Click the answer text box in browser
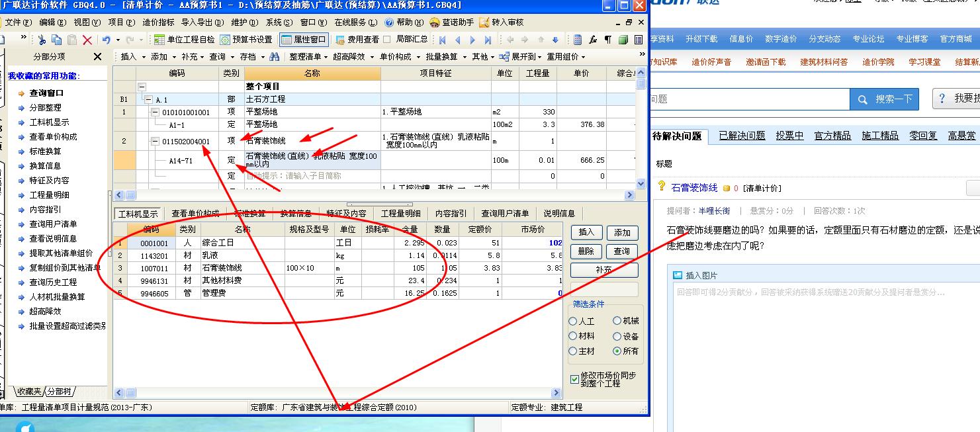Image resolution: width=980 pixels, height=432 pixels. (x=826, y=357)
